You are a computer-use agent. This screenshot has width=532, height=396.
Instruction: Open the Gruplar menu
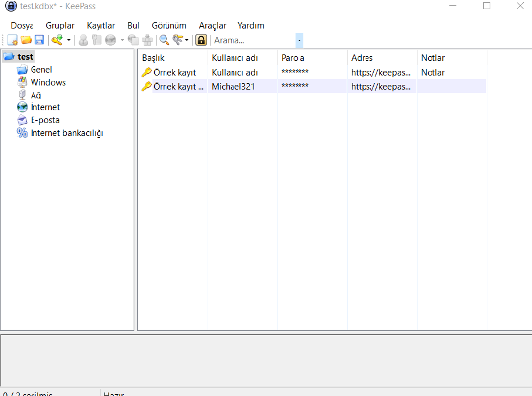click(x=60, y=25)
